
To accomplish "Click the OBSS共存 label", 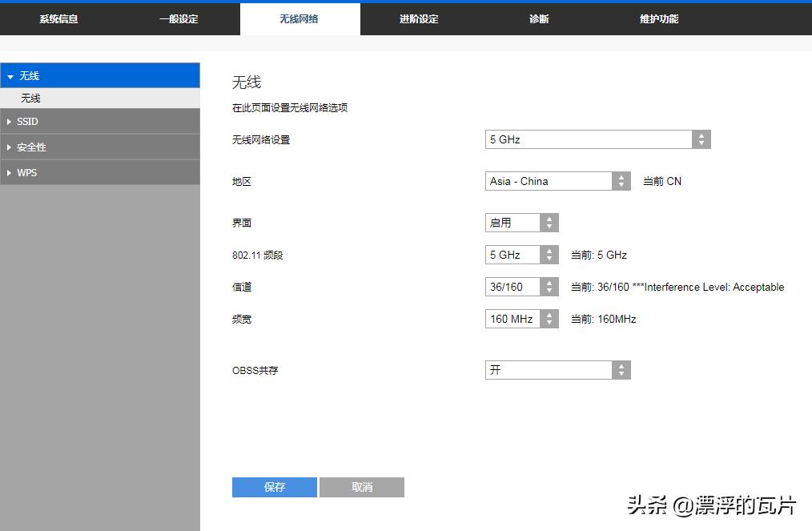I will [255, 370].
